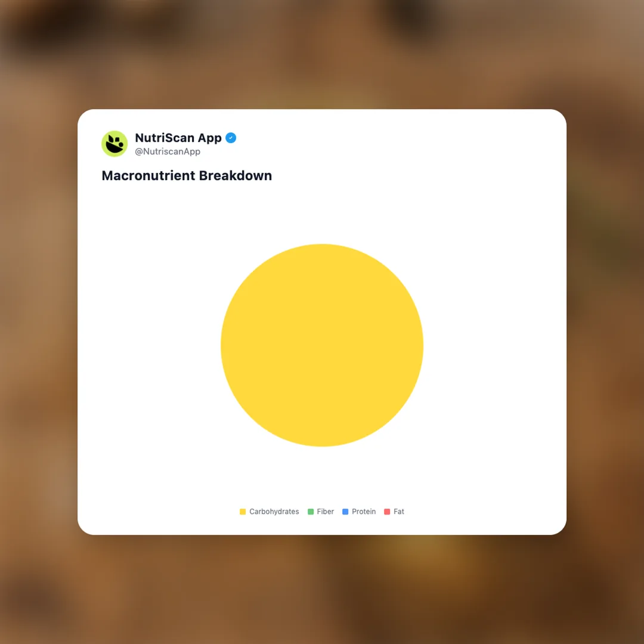
Task: Click the word NutriScan in the display name
Action: (165, 138)
